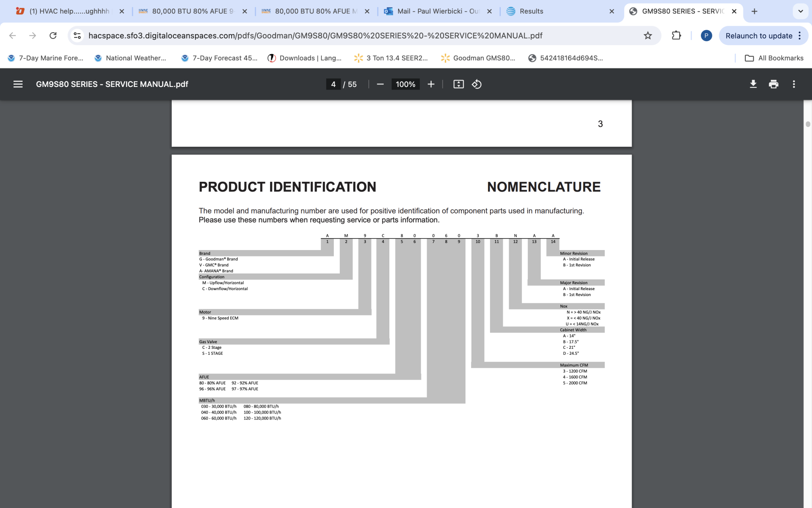Rotate the PDF counterclockwise

tap(477, 84)
